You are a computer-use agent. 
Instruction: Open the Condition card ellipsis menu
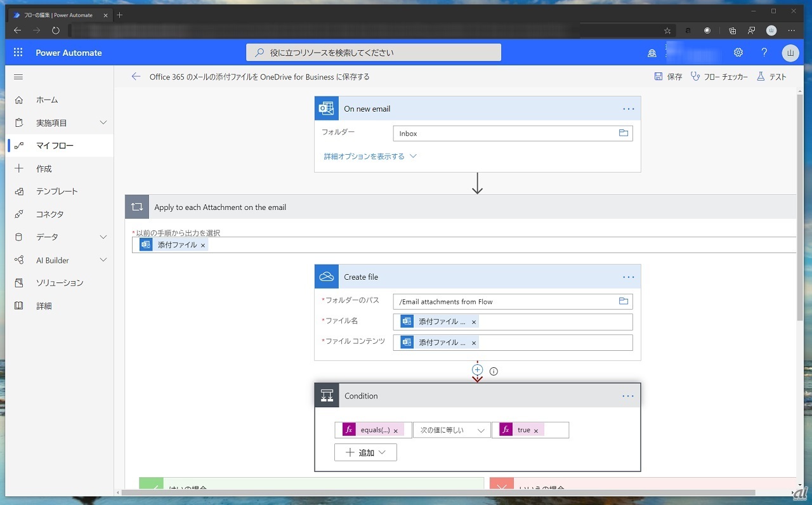pos(628,396)
